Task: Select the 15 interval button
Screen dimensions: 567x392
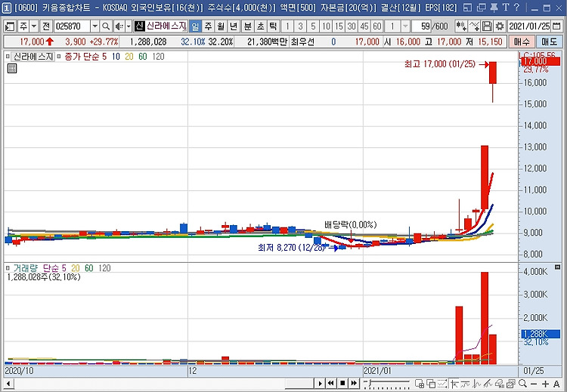Action: click(x=339, y=26)
